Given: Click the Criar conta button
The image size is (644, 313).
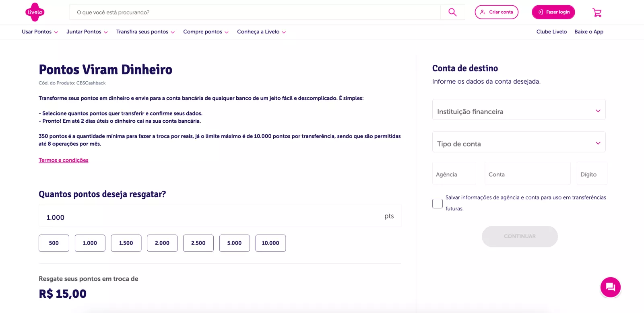Looking at the screenshot, I should pos(497,12).
